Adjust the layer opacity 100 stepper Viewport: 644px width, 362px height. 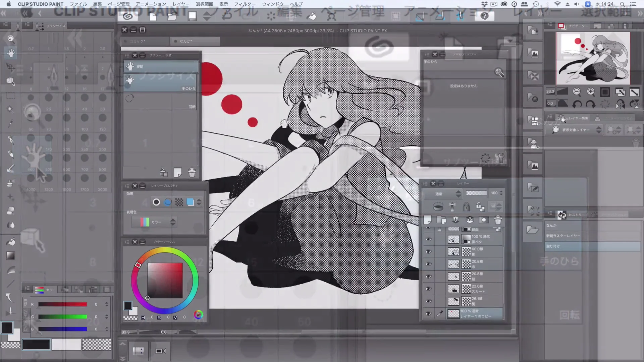[501, 193]
